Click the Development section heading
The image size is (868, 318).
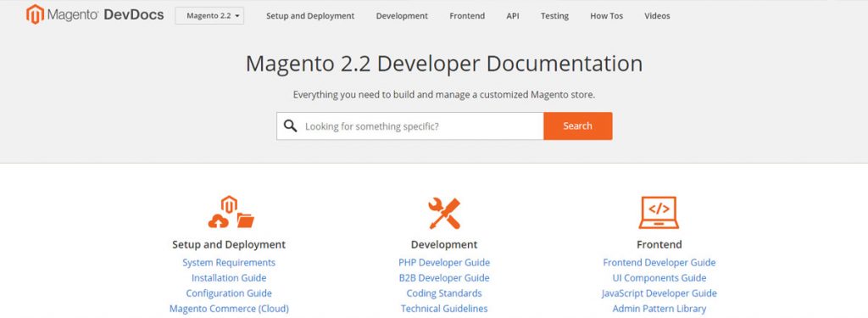pyautogui.click(x=444, y=244)
